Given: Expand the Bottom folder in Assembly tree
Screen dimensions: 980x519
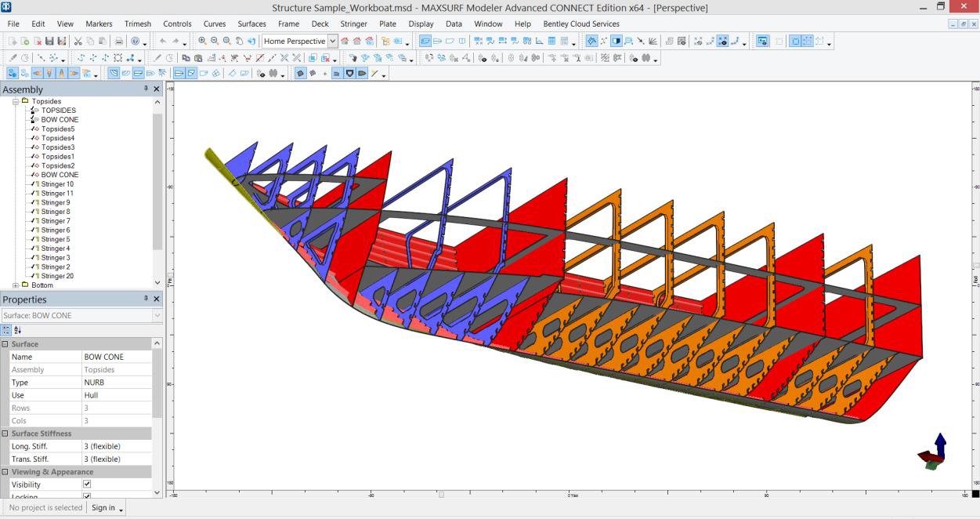Looking at the screenshot, I should [16, 285].
